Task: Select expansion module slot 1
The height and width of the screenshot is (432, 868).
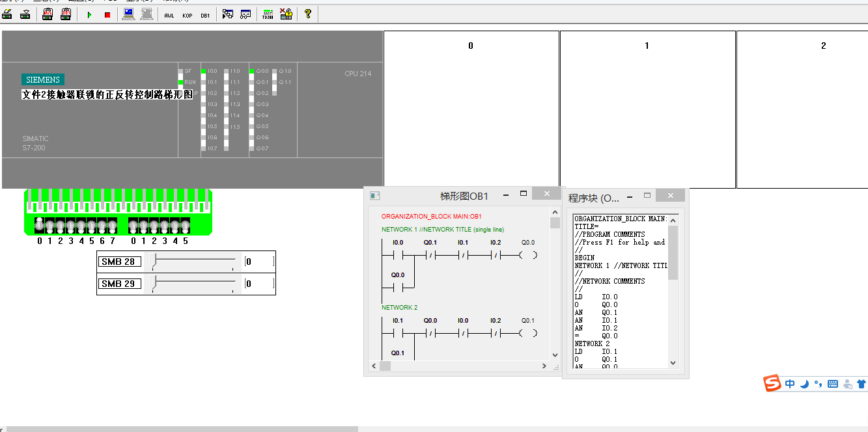Action: point(647,109)
